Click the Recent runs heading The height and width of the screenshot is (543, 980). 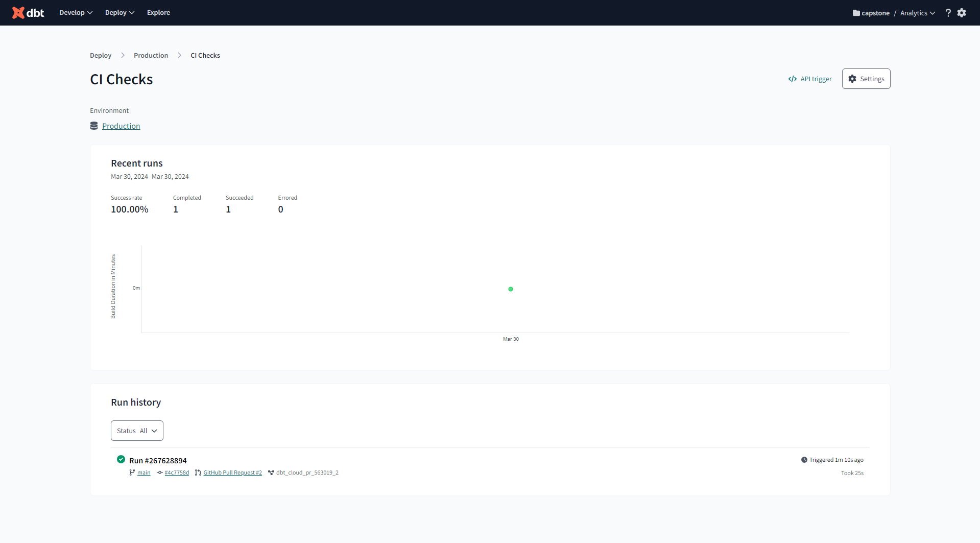[137, 163]
